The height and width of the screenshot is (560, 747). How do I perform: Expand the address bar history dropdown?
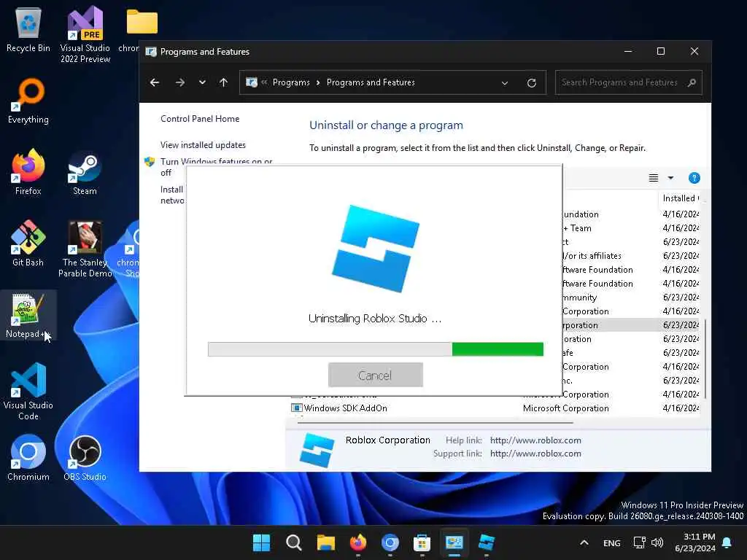pos(505,83)
